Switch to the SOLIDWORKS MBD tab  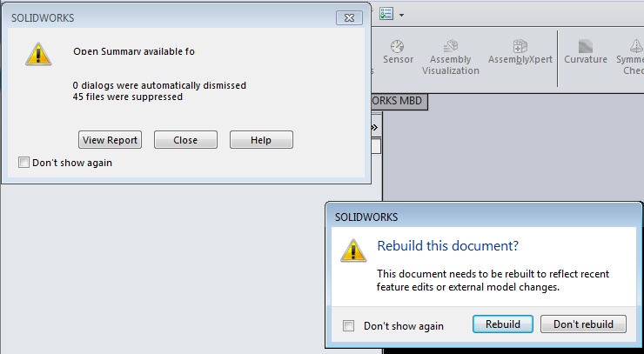click(x=397, y=101)
